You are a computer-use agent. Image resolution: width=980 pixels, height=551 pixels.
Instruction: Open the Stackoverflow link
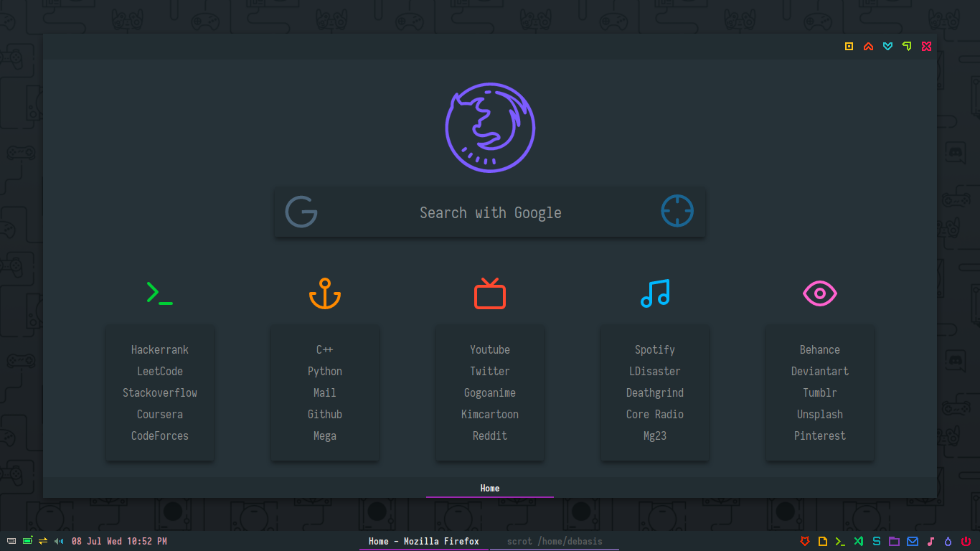click(x=160, y=392)
